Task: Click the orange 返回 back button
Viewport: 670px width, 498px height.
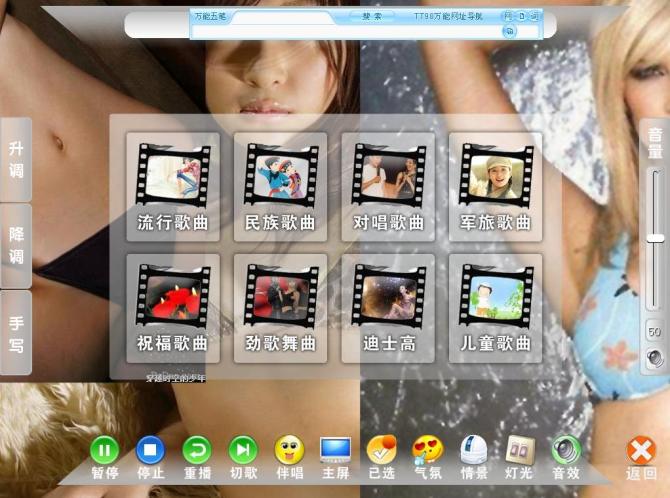Action: 641,451
